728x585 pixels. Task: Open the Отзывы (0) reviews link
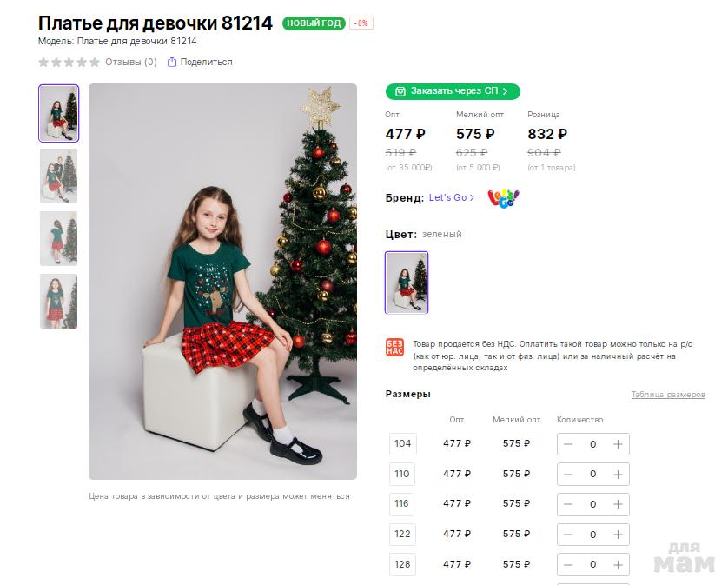(x=130, y=62)
